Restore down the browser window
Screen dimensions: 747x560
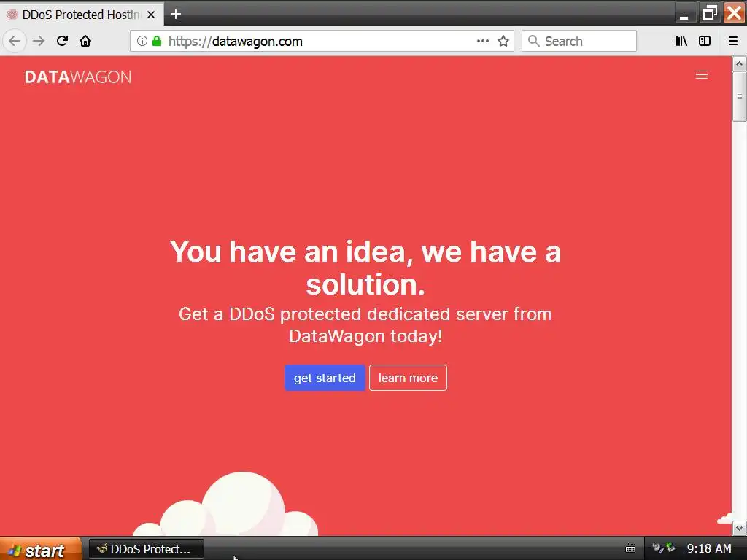[x=709, y=13]
